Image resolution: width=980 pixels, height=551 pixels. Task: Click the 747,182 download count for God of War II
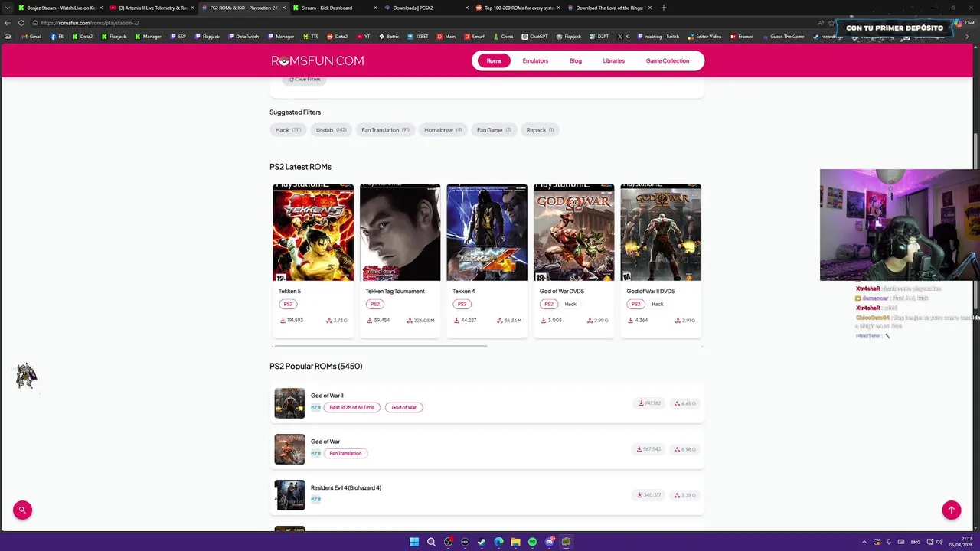(x=649, y=403)
